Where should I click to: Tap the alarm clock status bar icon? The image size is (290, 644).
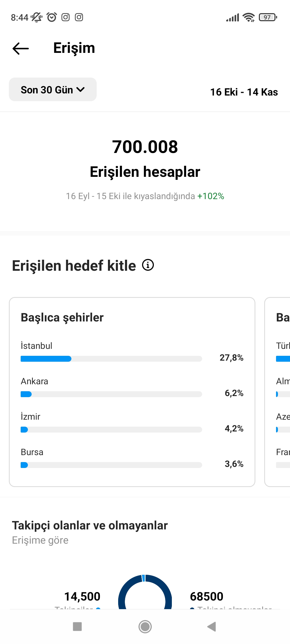(x=52, y=17)
